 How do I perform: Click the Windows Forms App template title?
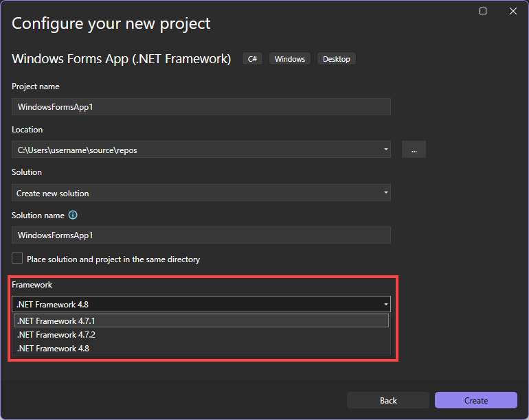(x=122, y=59)
